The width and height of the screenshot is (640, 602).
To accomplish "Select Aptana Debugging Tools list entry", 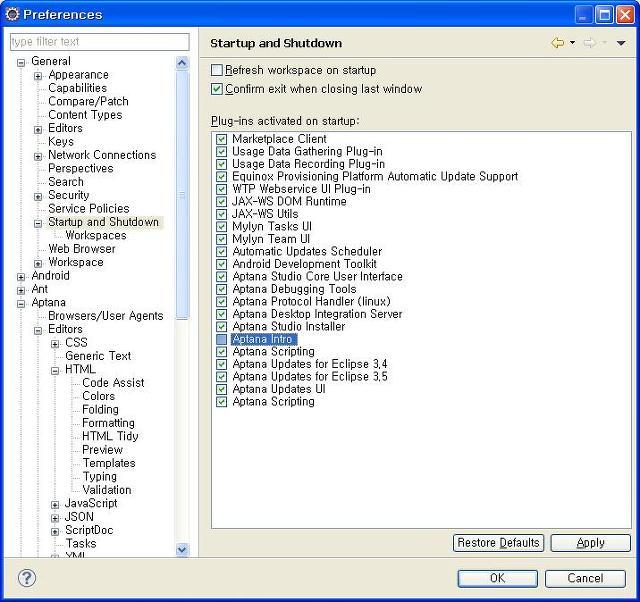I will tap(294, 289).
